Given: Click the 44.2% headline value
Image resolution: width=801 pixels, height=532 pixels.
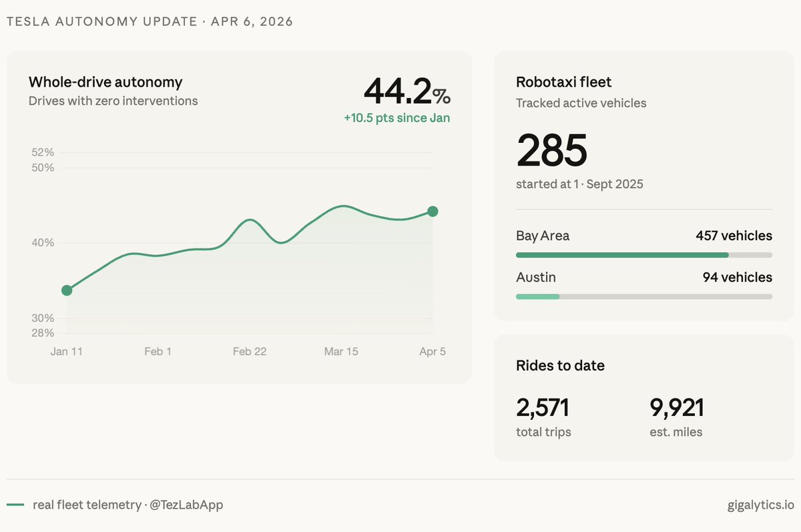Looking at the screenshot, I should [407, 92].
